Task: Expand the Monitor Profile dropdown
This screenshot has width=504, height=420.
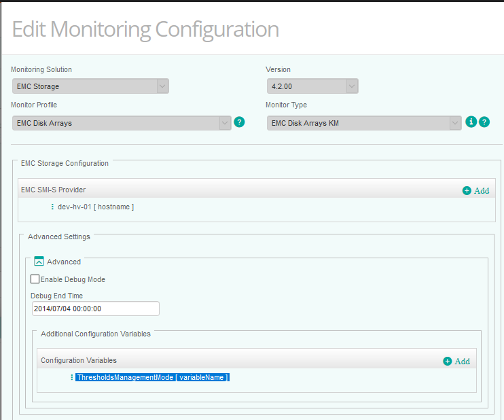Action: point(122,123)
